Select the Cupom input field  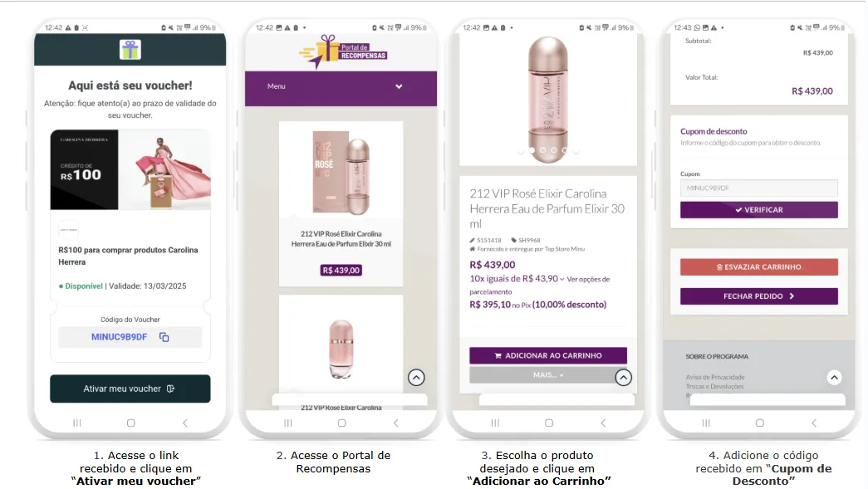[x=759, y=188]
